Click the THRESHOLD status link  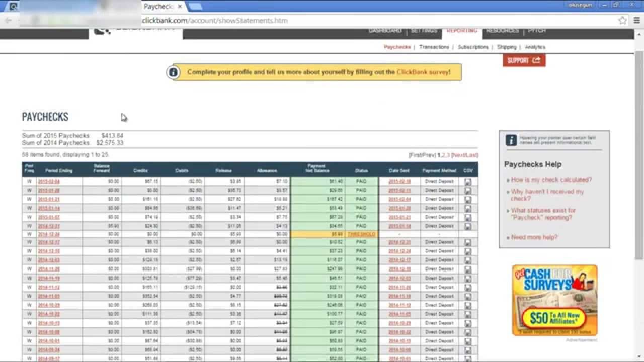361,234
